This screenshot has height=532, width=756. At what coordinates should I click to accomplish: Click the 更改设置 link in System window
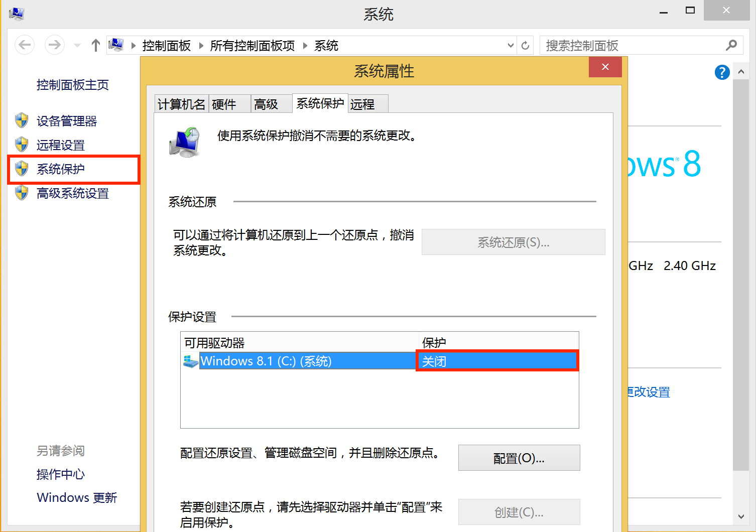[649, 392]
